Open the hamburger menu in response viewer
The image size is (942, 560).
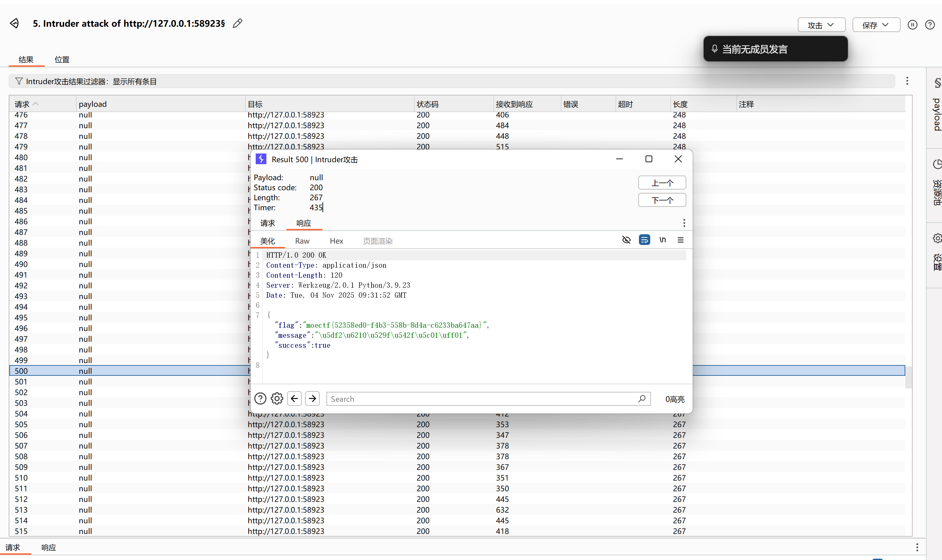(680, 240)
